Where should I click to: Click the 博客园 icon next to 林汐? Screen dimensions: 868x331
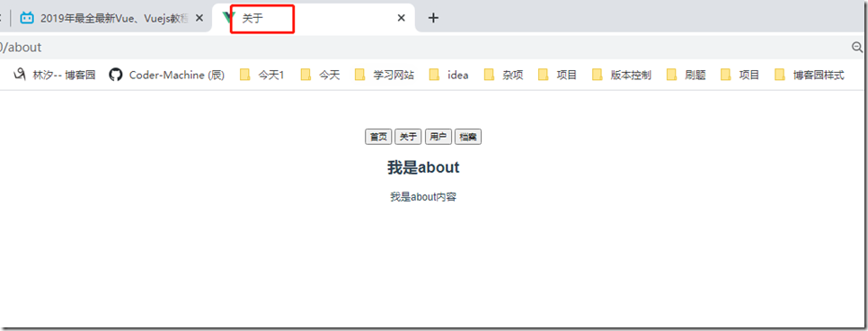20,75
